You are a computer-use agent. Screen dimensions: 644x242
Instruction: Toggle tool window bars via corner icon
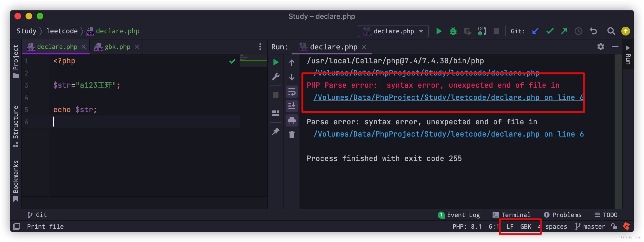(17, 226)
